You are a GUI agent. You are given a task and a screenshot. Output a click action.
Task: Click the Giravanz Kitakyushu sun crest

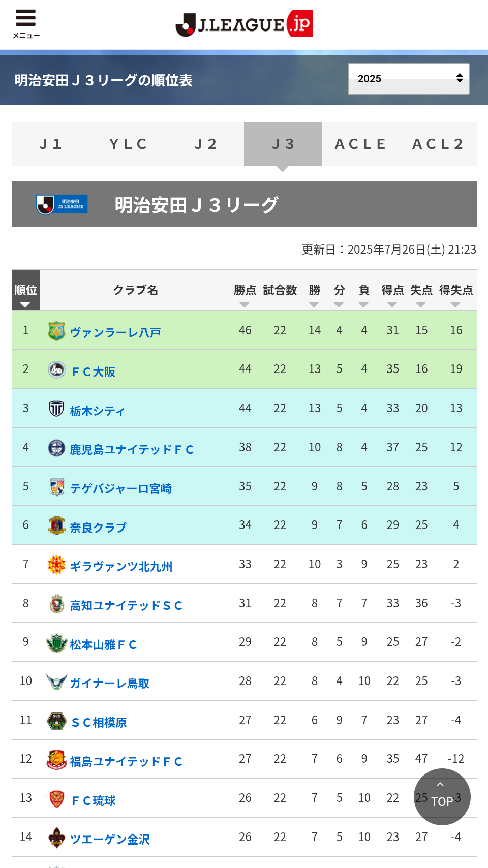56,565
